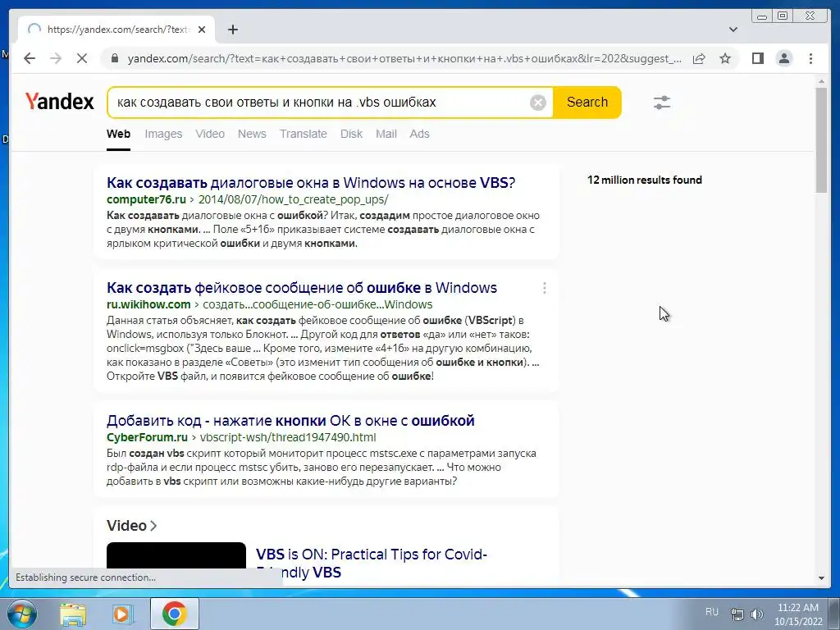This screenshot has width=840, height=630.
Task: Stop loading the page with the X button
Action: tap(82, 58)
